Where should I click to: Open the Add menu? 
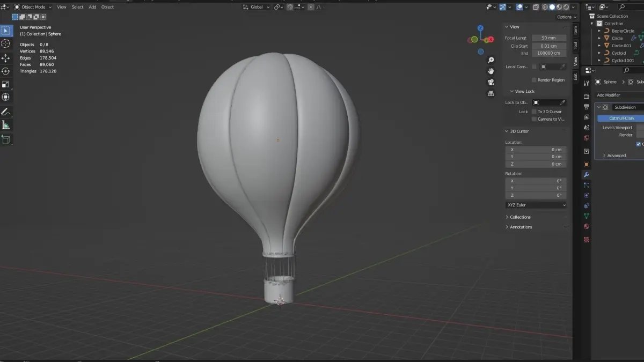(92, 7)
